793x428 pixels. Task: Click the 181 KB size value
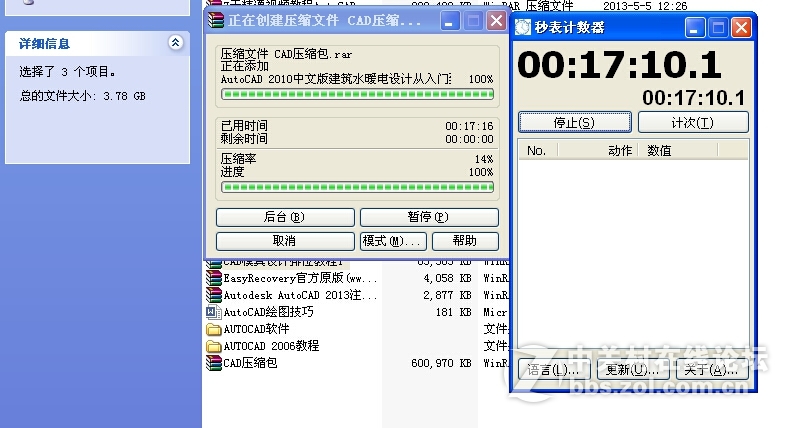click(453, 312)
